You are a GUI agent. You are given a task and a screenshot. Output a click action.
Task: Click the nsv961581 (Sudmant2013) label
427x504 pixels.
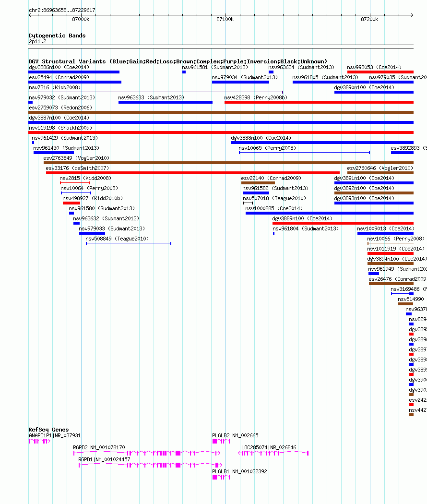(x=215, y=67)
